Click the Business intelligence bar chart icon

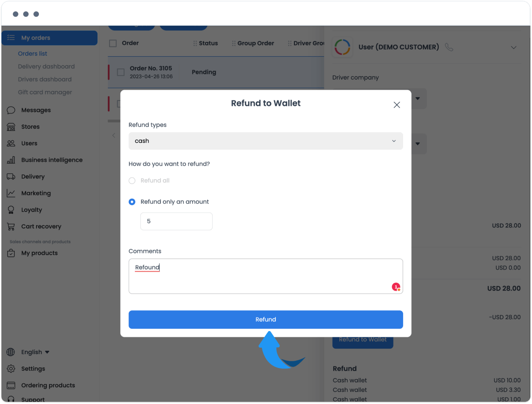[x=11, y=160]
